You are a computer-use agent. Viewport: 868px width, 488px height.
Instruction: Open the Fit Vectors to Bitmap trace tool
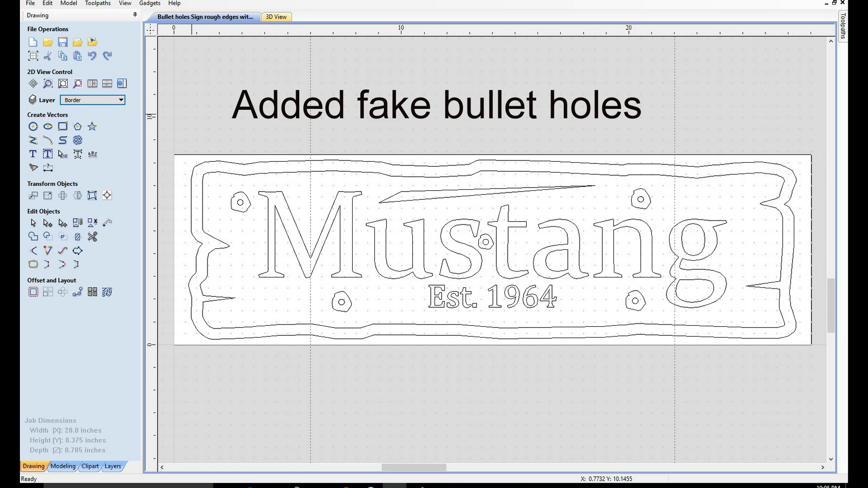pyautogui.click(x=33, y=168)
